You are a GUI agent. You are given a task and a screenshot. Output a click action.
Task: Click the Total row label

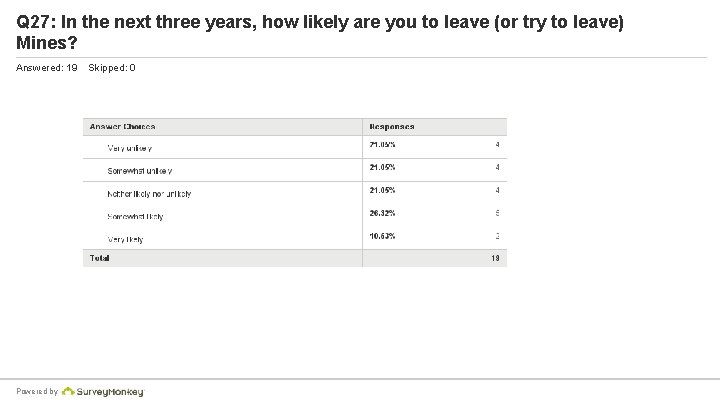99,258
